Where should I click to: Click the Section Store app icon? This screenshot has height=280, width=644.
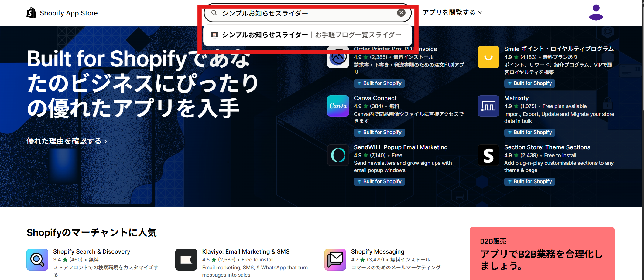pos(488,155)
